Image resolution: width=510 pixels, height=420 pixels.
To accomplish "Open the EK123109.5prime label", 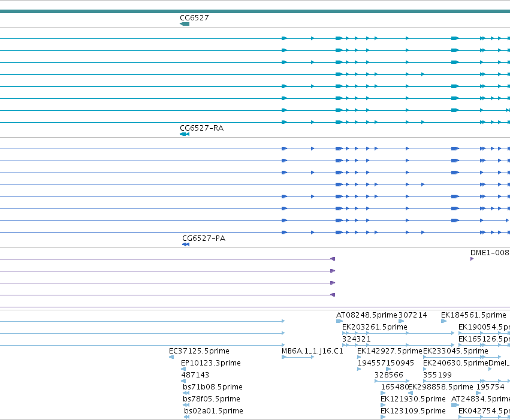I will pos(413,411).
